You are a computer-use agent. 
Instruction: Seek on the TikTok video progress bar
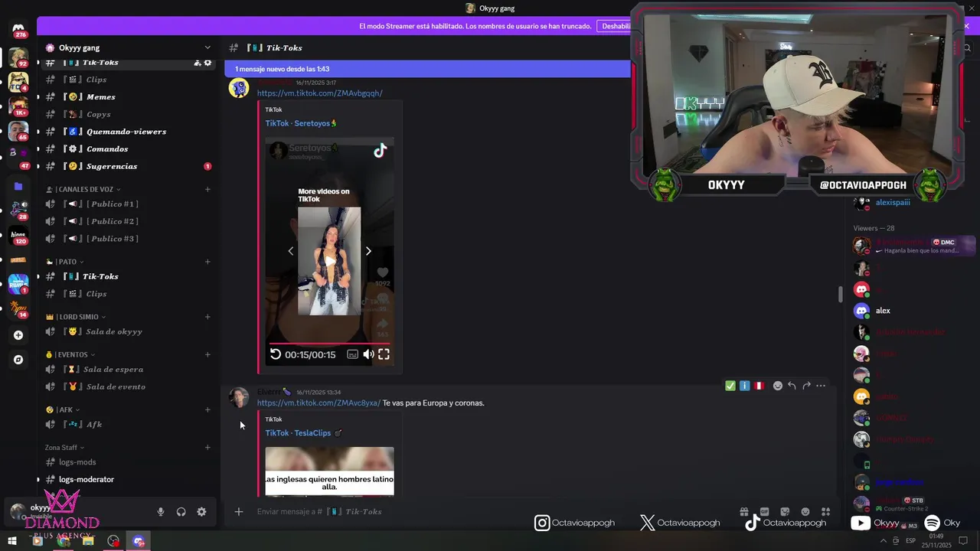tap(329, 344)
